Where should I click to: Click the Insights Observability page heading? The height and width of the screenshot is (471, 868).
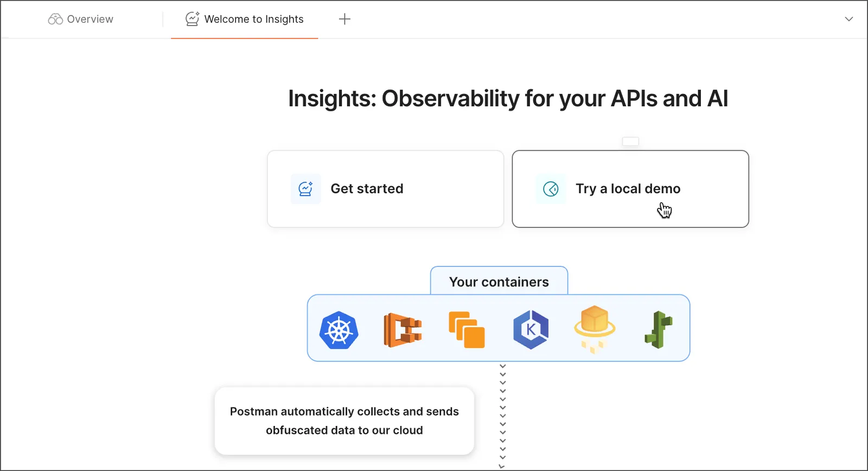click(x=508, y=99)
